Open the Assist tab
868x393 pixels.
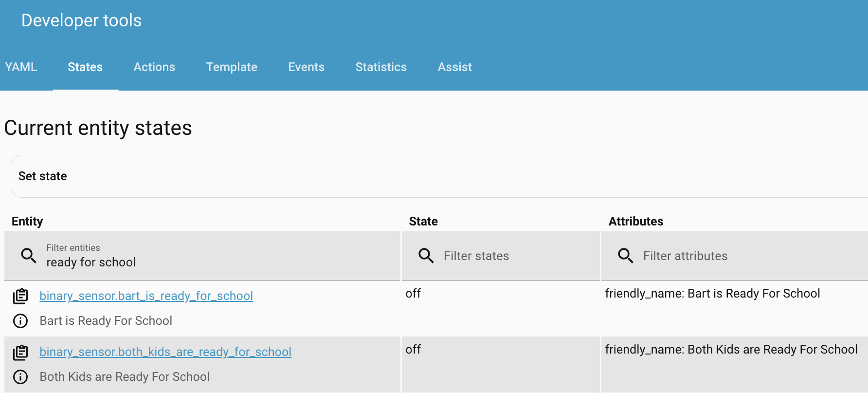click(454, 67)
